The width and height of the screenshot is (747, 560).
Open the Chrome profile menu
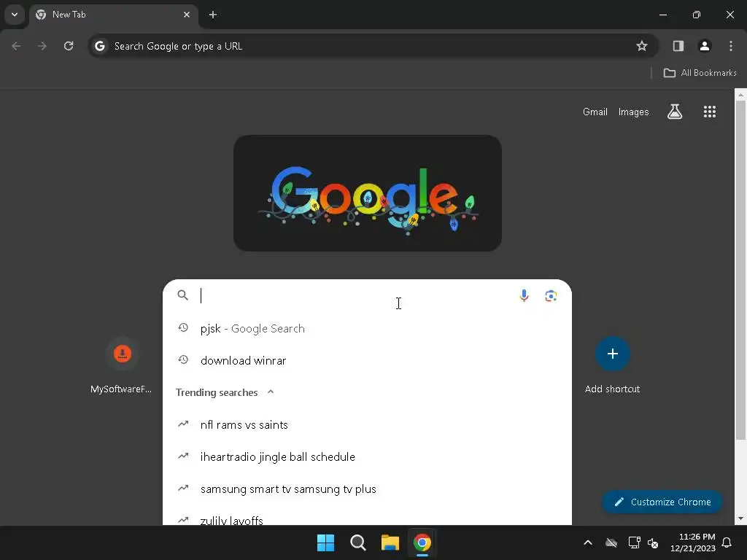point(704,46)
